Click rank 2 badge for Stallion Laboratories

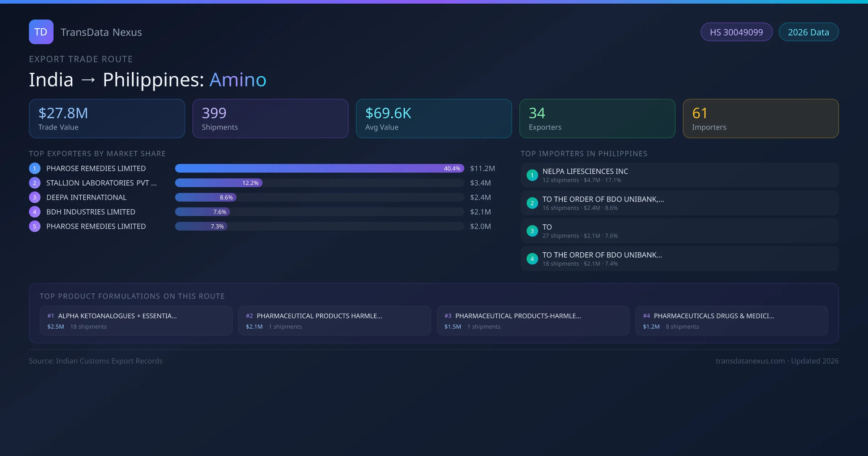tap(35, 183)
